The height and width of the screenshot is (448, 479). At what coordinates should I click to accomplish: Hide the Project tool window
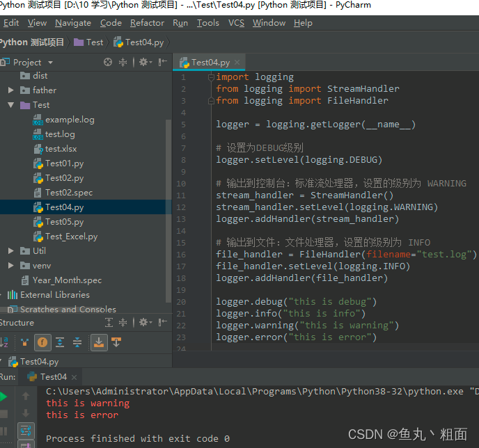162,62
